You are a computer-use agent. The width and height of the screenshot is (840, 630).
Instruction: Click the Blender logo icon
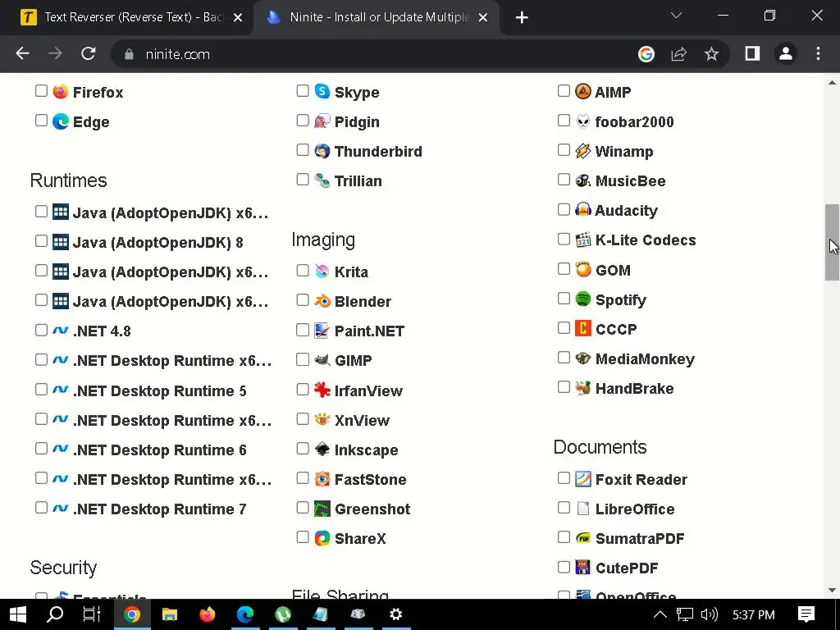pos(322,301)
